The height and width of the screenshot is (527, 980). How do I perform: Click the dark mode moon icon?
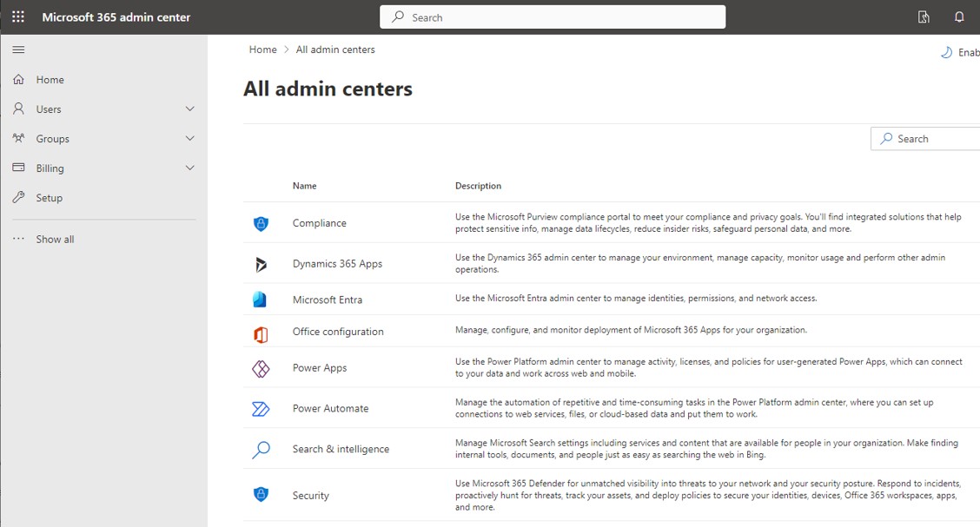(946, 52)
